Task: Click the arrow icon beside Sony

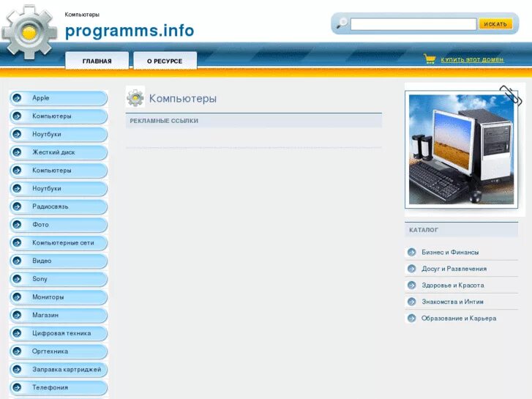Action: pyautogui.click(x=17, y=279)
